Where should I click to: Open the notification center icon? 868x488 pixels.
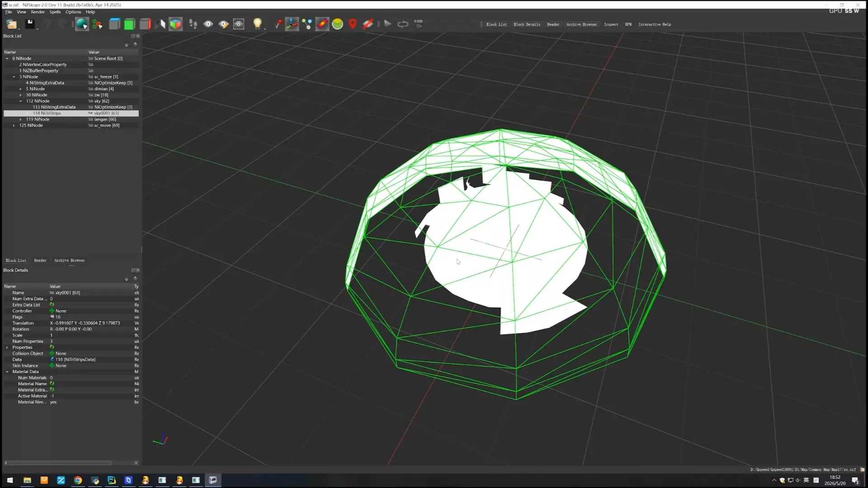pos(855,480)
